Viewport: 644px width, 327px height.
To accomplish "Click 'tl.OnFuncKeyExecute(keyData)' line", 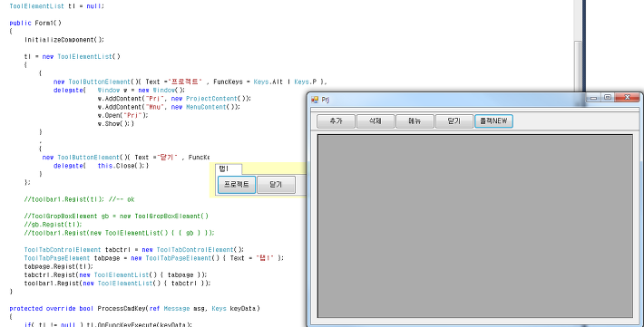I will coord(139,324).
